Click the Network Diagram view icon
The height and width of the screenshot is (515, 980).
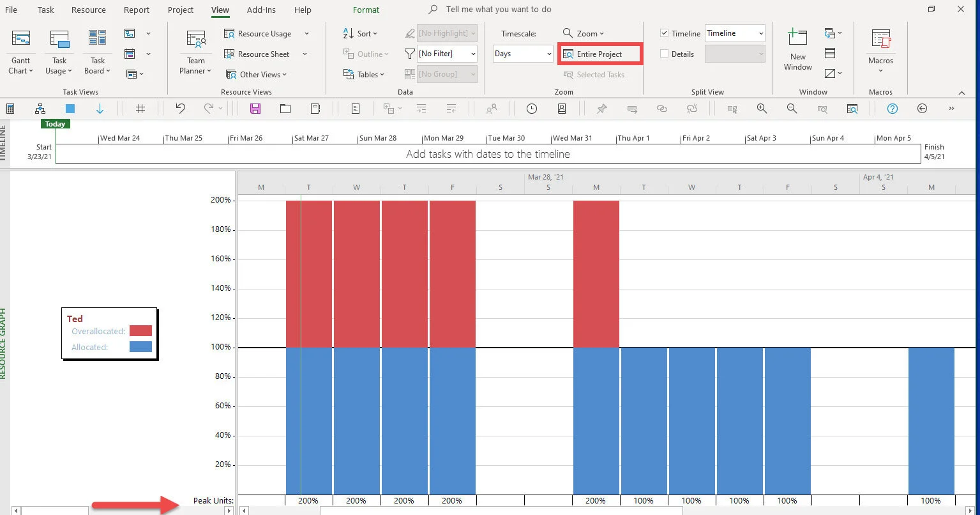(130, 33)
